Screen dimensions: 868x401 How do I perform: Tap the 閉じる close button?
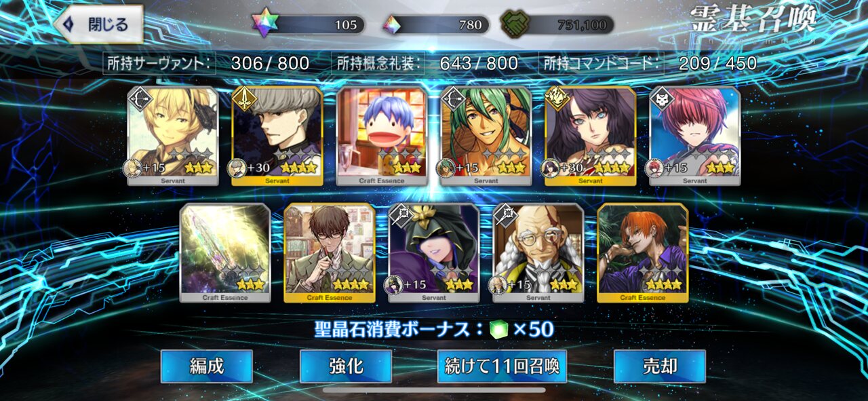99,24
